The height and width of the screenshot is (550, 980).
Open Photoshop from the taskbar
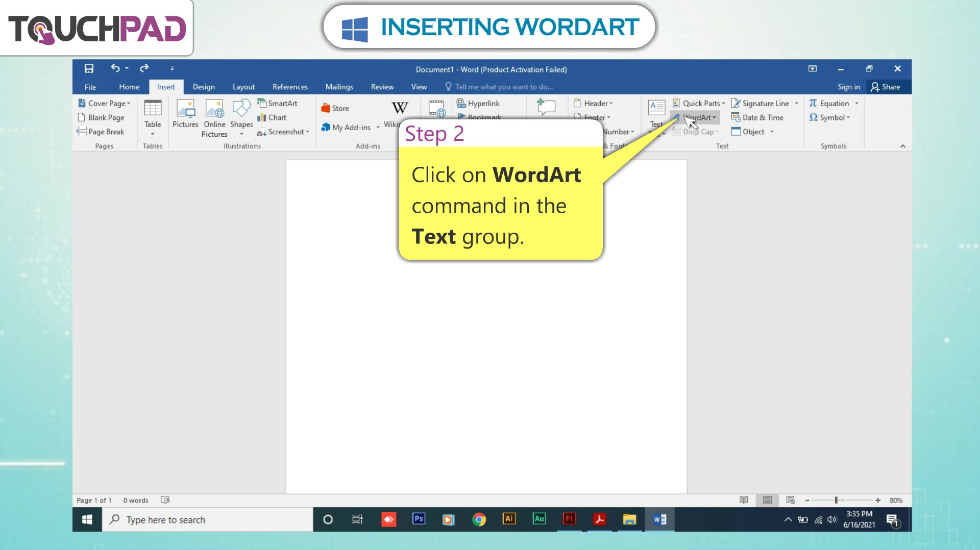tap(419, 519)
